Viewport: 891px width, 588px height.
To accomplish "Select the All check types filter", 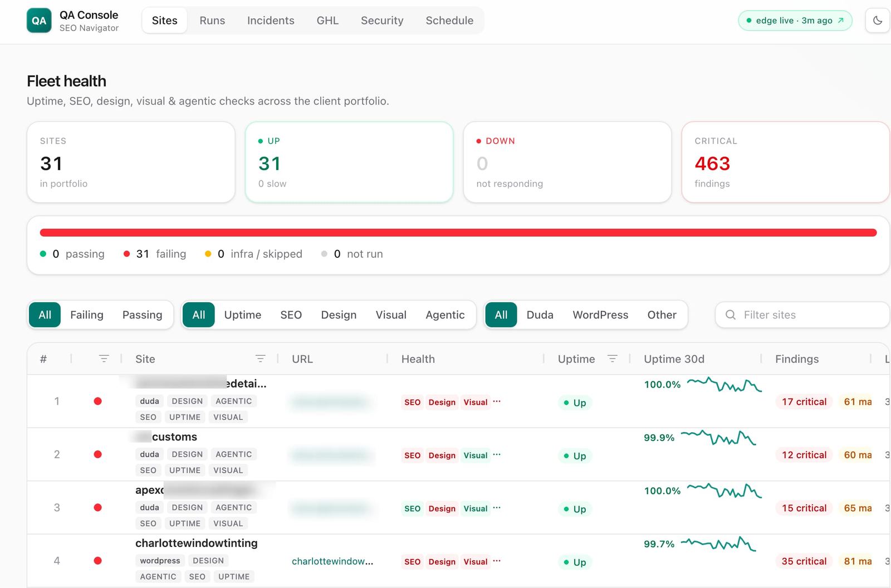I will pos(199,315).
